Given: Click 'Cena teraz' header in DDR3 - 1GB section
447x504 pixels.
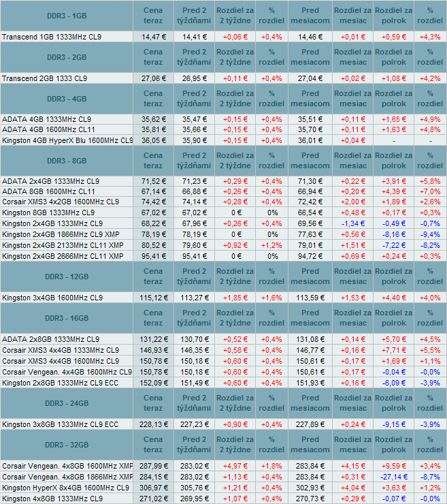Looking at the screenshot, I should [x=153, y=16].
